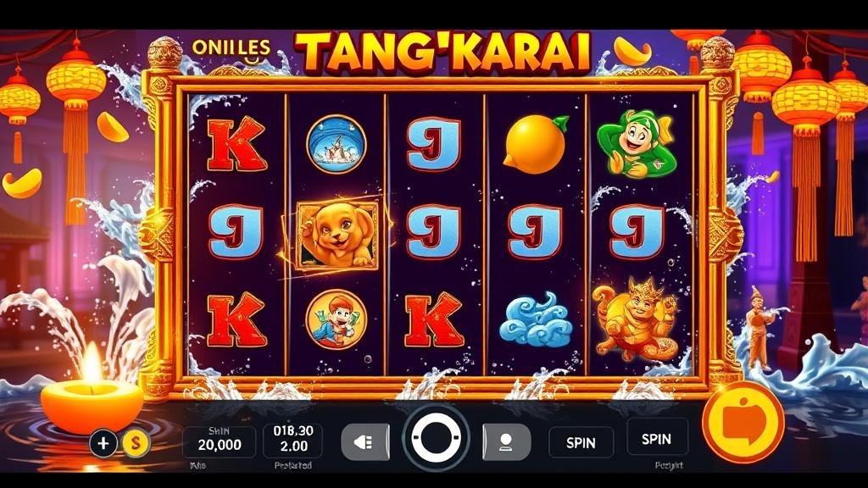This screenshot has height=488, width=868.
Task: Select the 2.00 bet amount box
Action: (293, 439)
